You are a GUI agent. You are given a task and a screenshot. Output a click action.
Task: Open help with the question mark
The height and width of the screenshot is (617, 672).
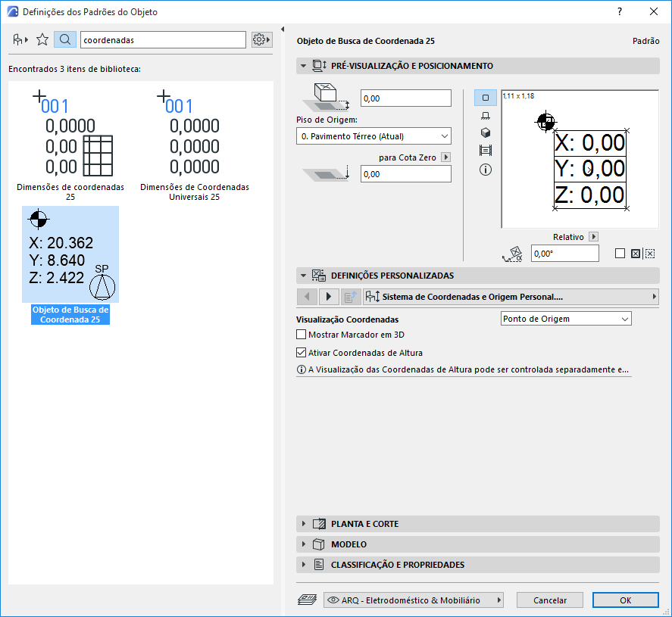tap(619, 11)
